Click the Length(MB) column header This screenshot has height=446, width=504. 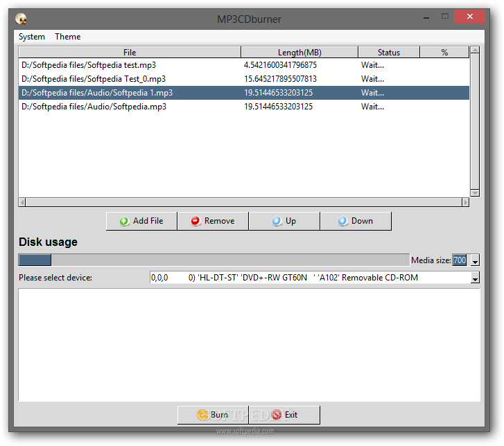tap(299, 52)
